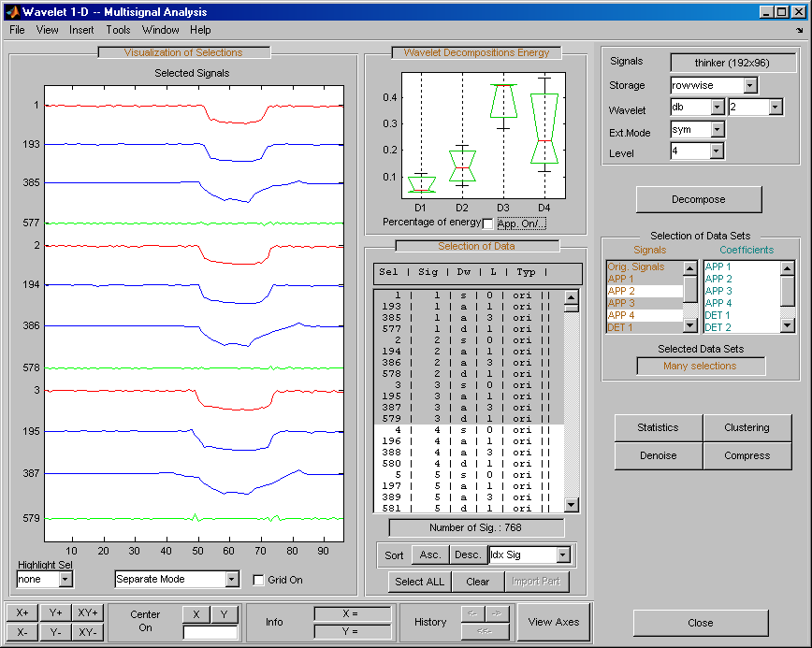The width and height of the screenshot is (812, 648).
Task: Toggle the App. On/Off checkbox
Action: pyautogui.click(x=487, y=223)
